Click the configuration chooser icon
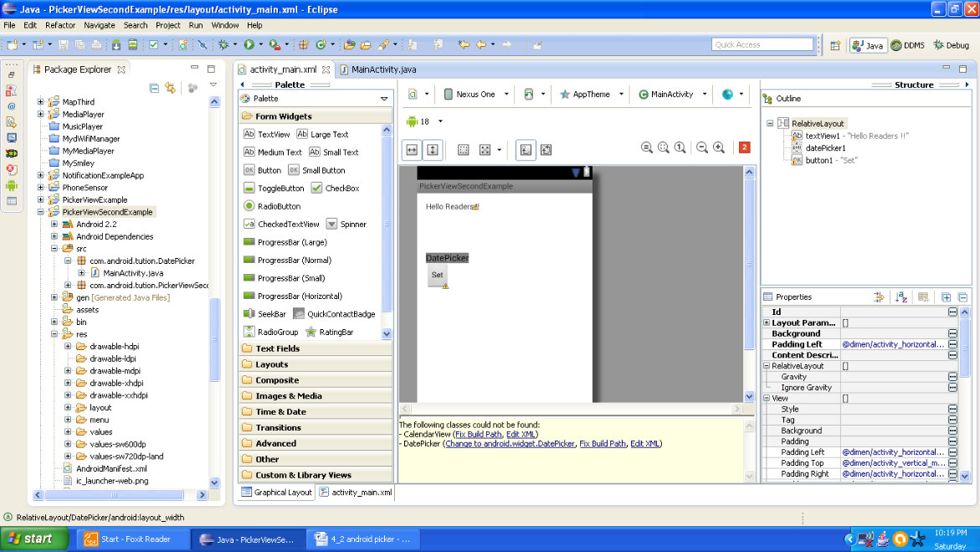The width and height of the screenshot is (980, 552). 413,94
